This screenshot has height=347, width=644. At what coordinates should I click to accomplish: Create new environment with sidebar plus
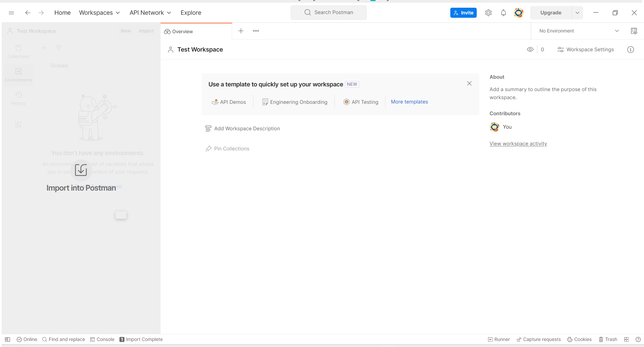pyautogui.click(x=44, y=48)
